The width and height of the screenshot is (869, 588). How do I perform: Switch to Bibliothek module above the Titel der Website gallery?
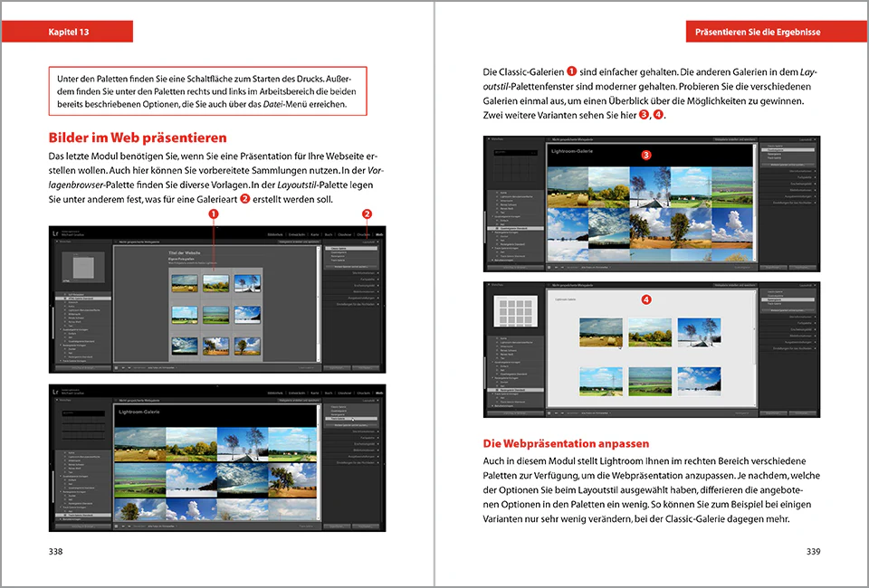coord(275,235)
